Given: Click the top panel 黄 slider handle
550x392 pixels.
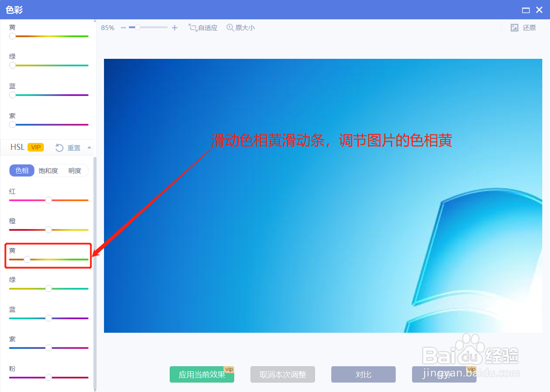Looking at the screenshot, I should [12, 36].
